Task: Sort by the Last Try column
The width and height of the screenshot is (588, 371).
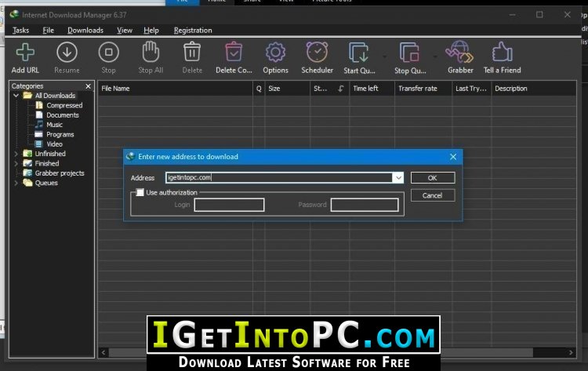Action: pos(472,89)
